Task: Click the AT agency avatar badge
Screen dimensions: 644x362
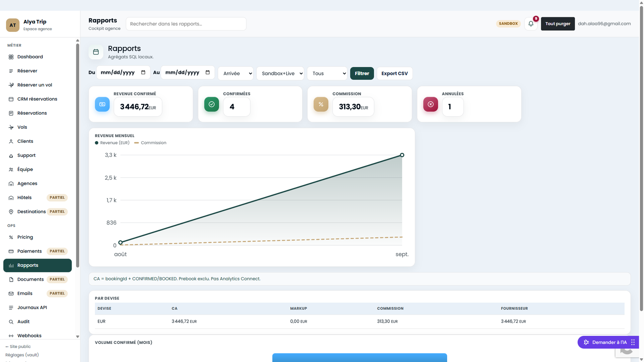Action: [x=13, y=25]
